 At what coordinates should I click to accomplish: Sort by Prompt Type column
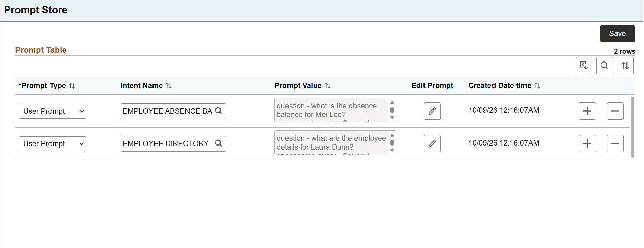click(x=72, y=86)
